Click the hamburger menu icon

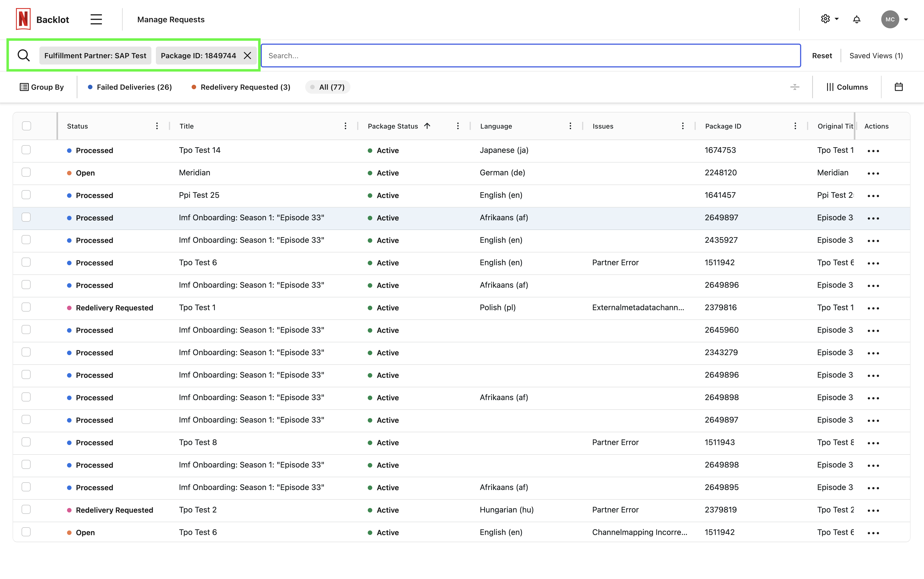coord(96,20)
